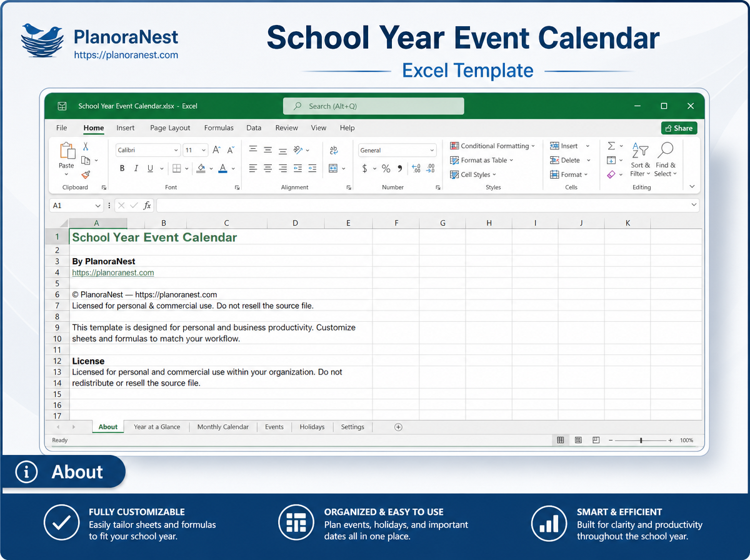Switch to Page Layout view in status bar

pos(578,441)
